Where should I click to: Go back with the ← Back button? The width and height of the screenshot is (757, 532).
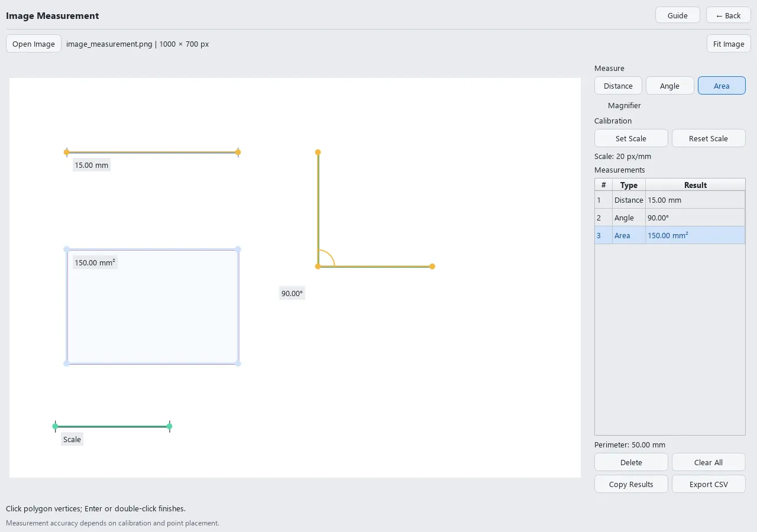tap(729, 15)
